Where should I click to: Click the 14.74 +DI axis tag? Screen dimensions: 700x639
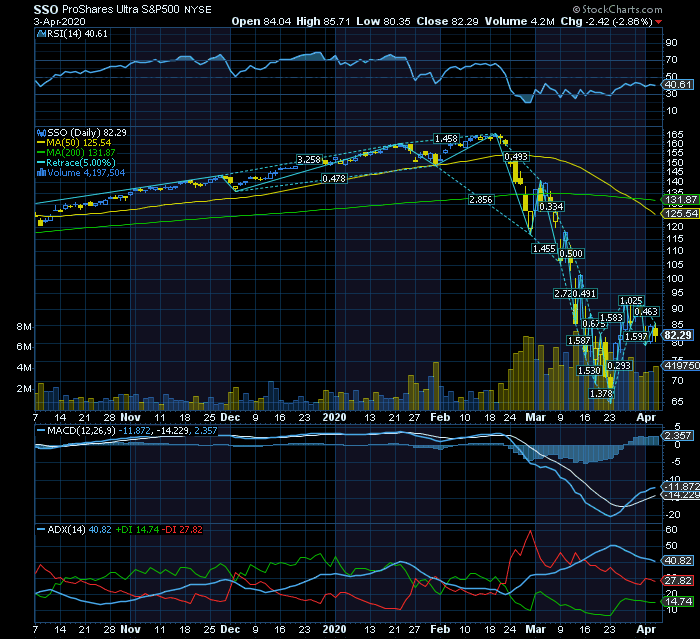tap(678, 602)
